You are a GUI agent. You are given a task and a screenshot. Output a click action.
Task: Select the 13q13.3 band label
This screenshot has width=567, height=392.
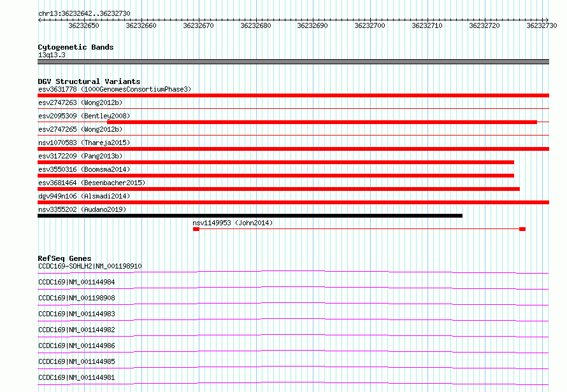(52, 55)
